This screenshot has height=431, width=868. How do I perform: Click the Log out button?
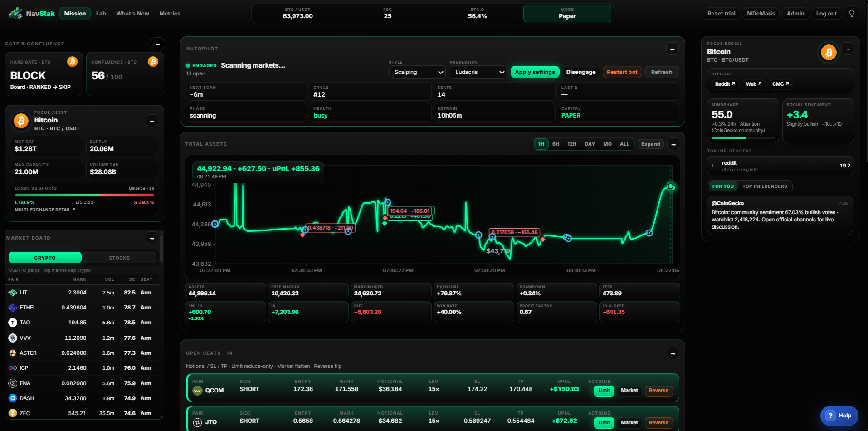click(826, 14)
